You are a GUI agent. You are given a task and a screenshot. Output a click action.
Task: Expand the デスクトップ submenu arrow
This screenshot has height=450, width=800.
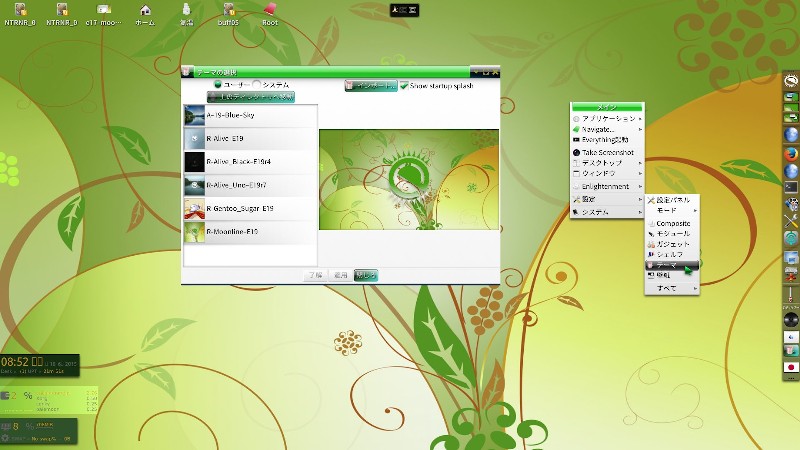(640, 163)
